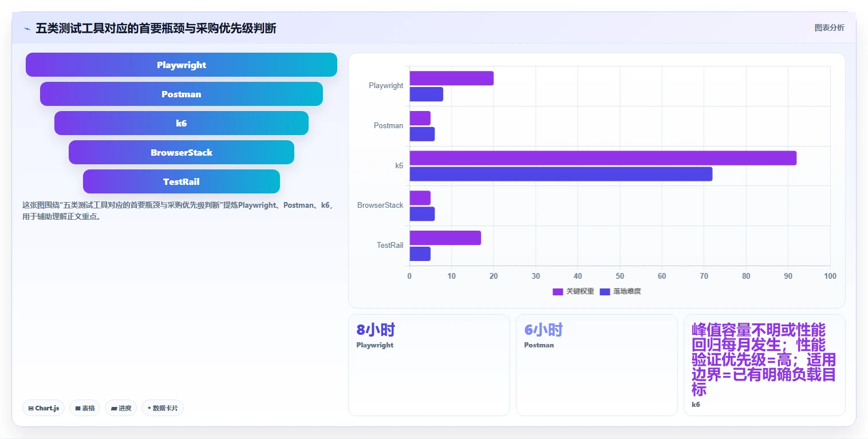Image resolution: width=868 pixels, height=439 pixels.
Task: Click the 8小时 card value
Action: (x=376, y=330)
